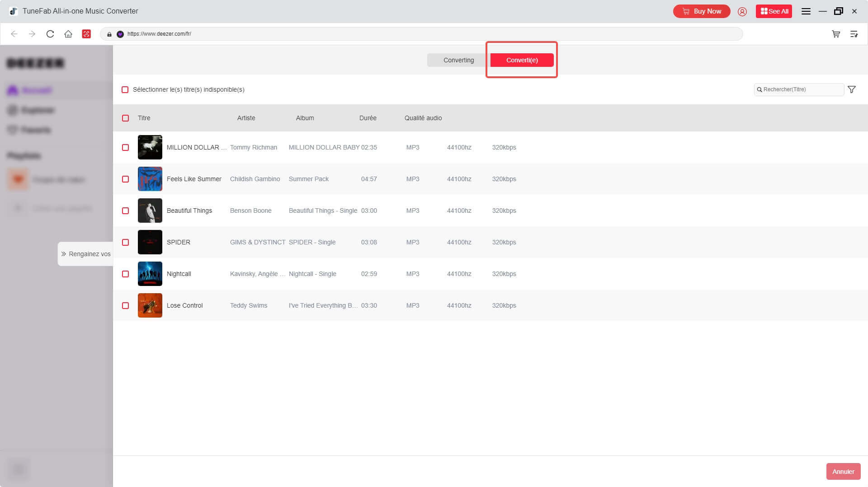Click the Artiste column header

click(x=246, y=118)
